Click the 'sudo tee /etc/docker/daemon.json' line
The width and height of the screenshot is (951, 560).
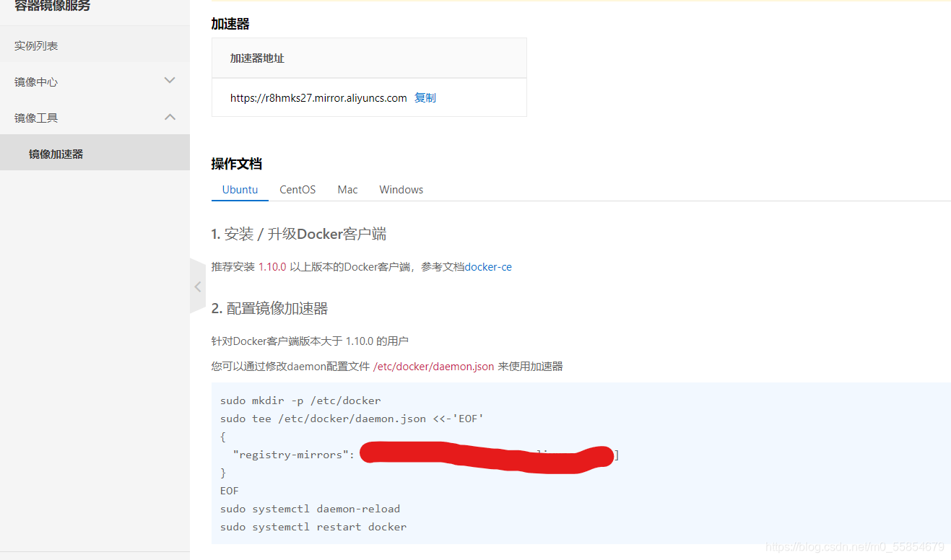pyautogui.click(x=352, y=418)
